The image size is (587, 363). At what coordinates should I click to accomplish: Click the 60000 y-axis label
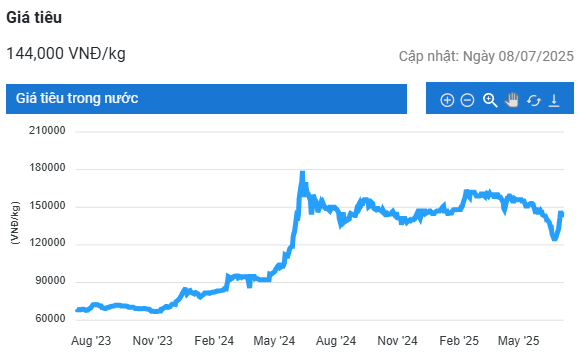click(x=51, y=318)
